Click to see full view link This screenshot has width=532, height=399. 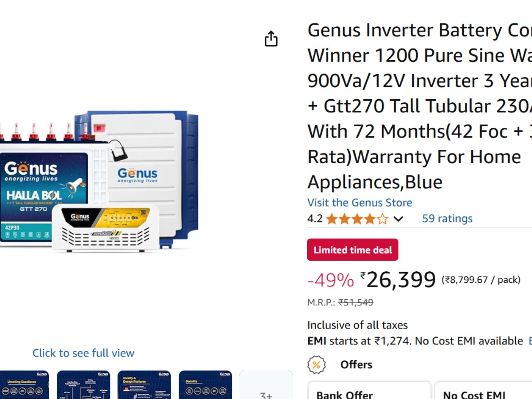pos(83,353)
